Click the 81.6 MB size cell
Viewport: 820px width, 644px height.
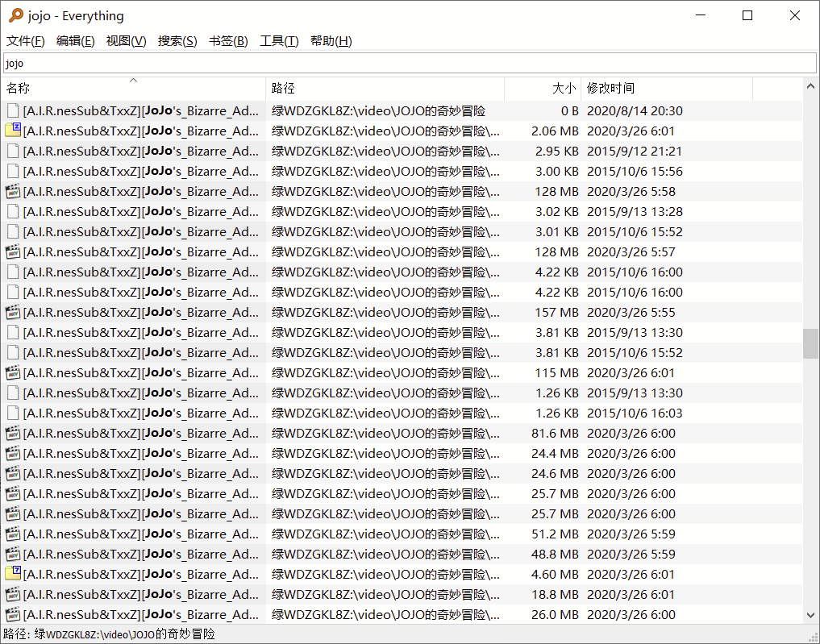click(555, 434)
